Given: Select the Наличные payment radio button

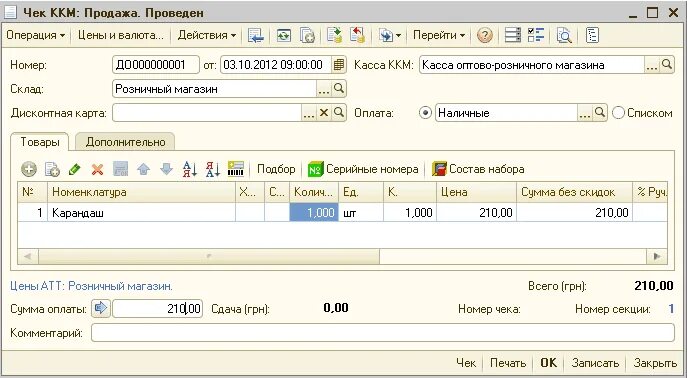Looking at the screenshot, I should 425,113.
